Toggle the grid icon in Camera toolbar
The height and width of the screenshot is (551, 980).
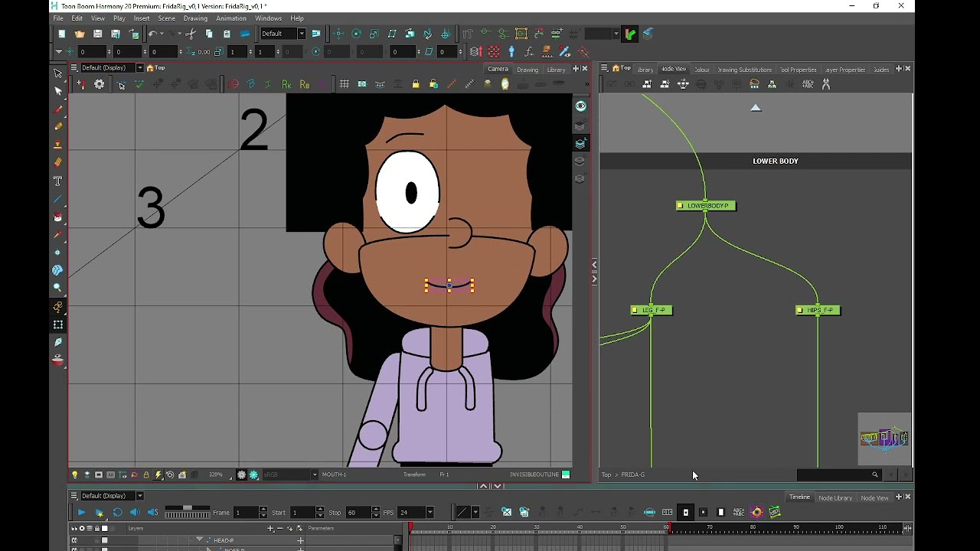click(345, 84)
